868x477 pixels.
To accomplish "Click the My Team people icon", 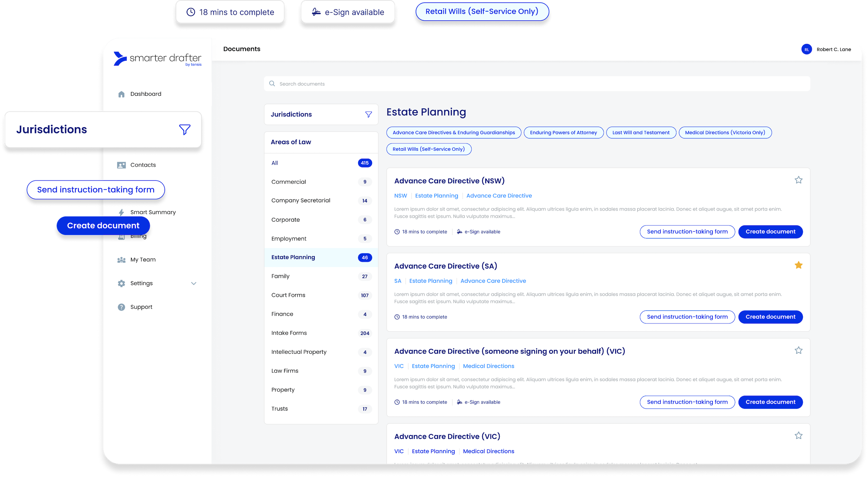I will [121, 260].
